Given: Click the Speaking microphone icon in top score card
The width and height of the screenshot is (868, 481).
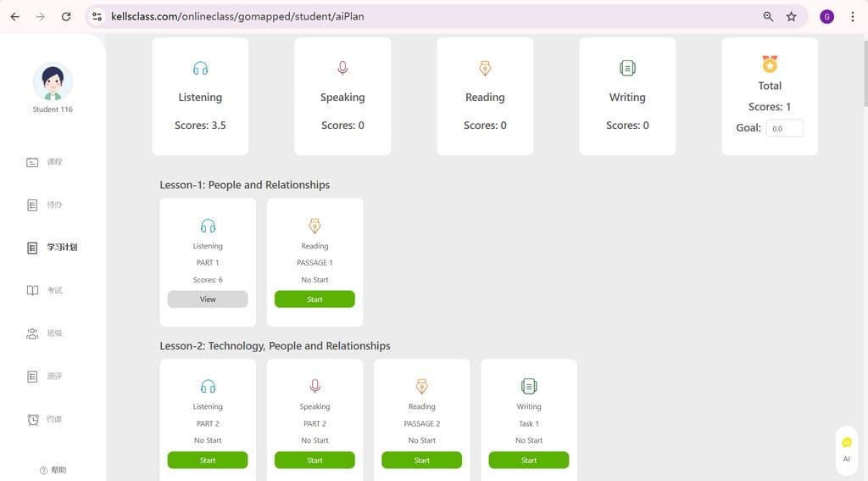Looking at the screenshot, I should pyautogui.click(x=342, y=69).
